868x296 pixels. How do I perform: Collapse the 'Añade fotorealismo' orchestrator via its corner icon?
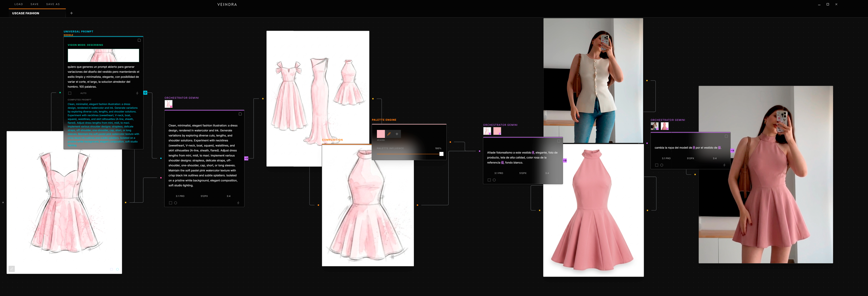559,141
